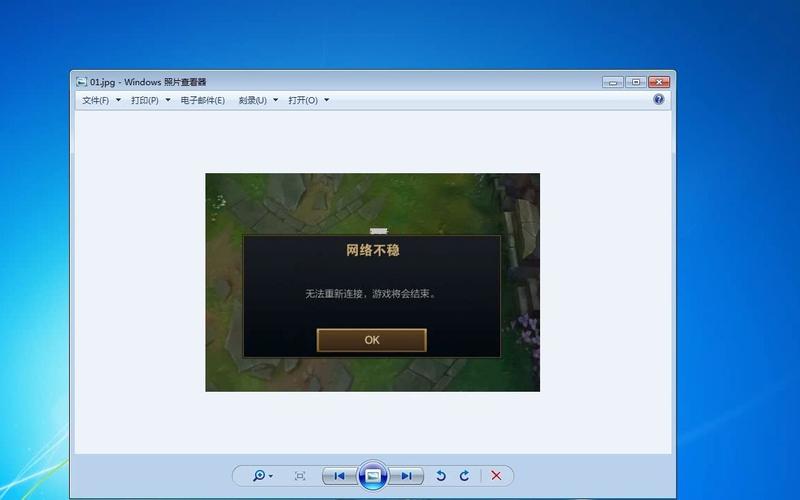
Task: Delete the photo with red X icon
Action: pos(496,476)
